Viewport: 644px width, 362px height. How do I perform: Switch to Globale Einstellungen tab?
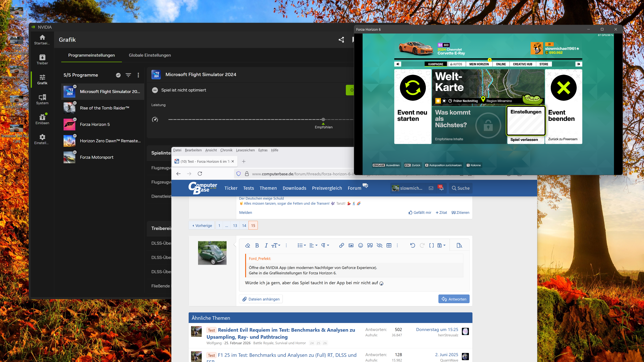(150, 55)
